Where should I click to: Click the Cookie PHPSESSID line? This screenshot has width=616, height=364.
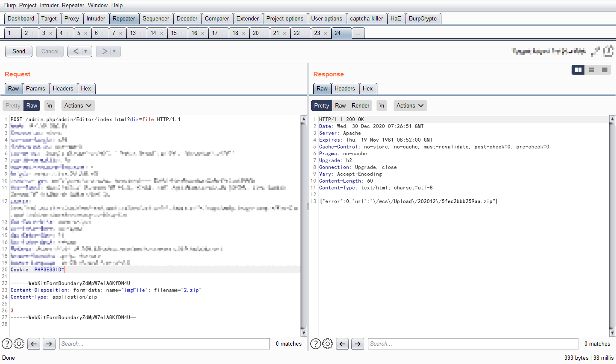(155, 270)
